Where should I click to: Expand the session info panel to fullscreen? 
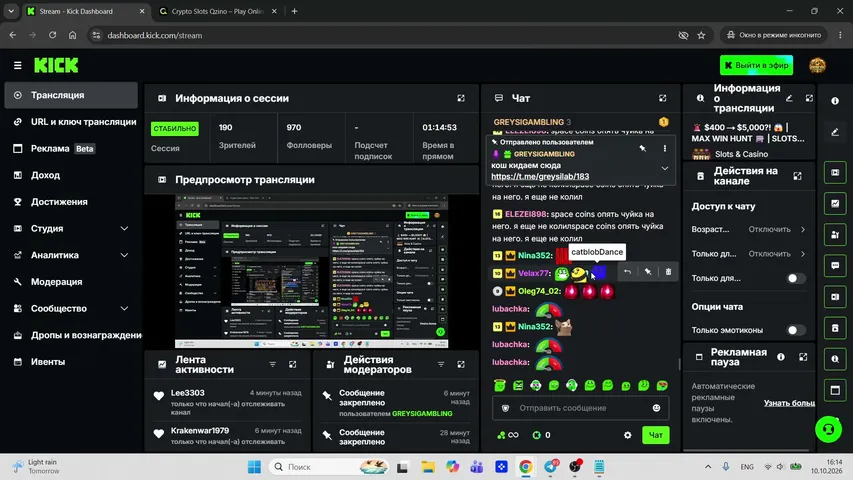(461, 98)
